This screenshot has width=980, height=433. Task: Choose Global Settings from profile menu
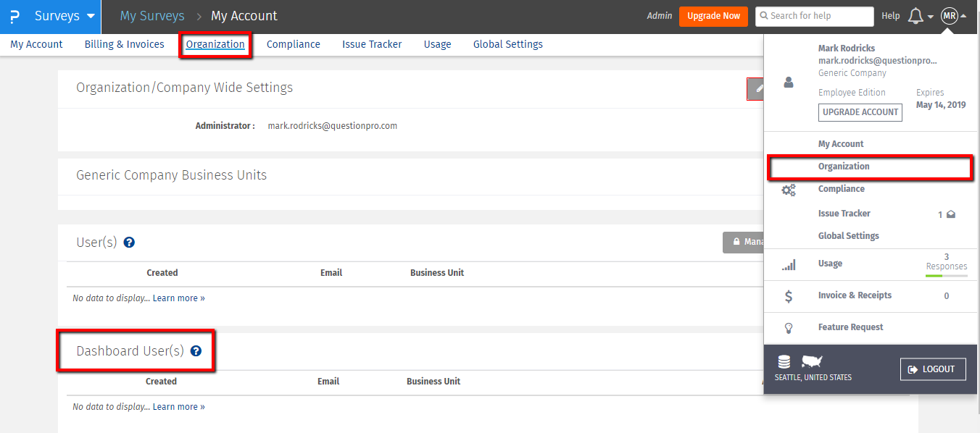tap(848, 236)
